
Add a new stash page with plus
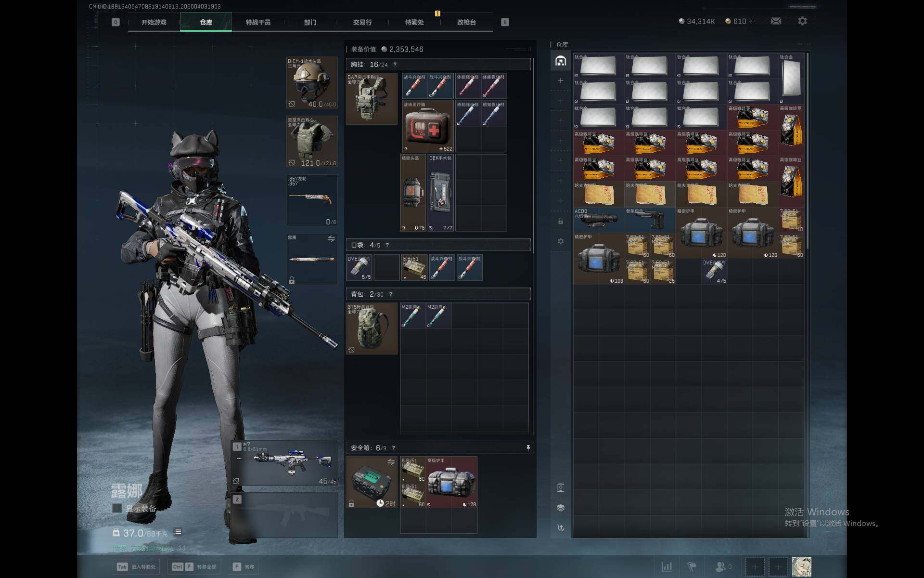(x=561, y=80)
